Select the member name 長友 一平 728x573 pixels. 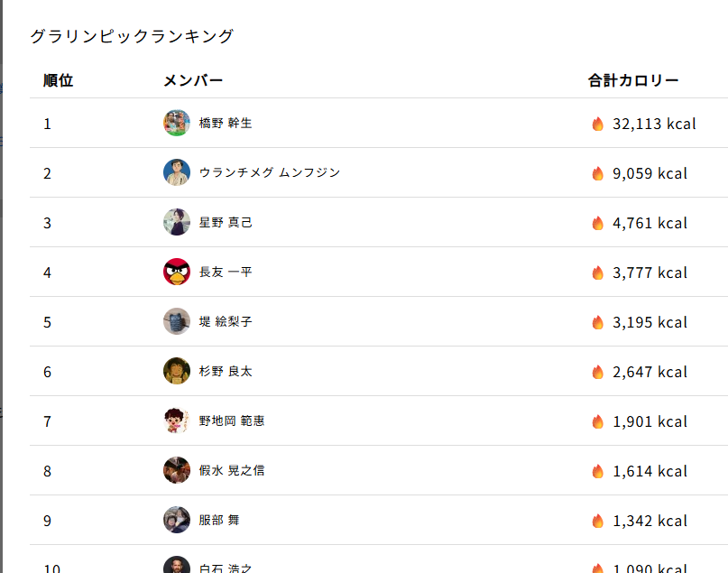[x=226, y=272]
